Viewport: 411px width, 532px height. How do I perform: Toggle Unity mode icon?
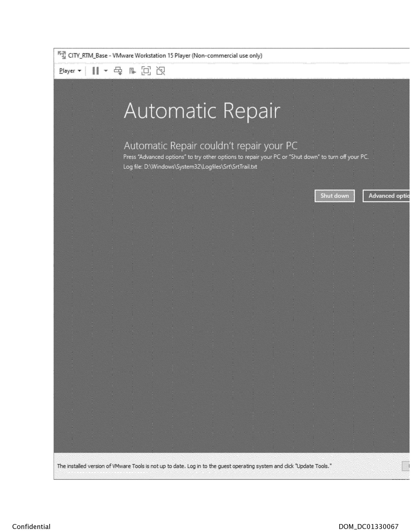161,71
